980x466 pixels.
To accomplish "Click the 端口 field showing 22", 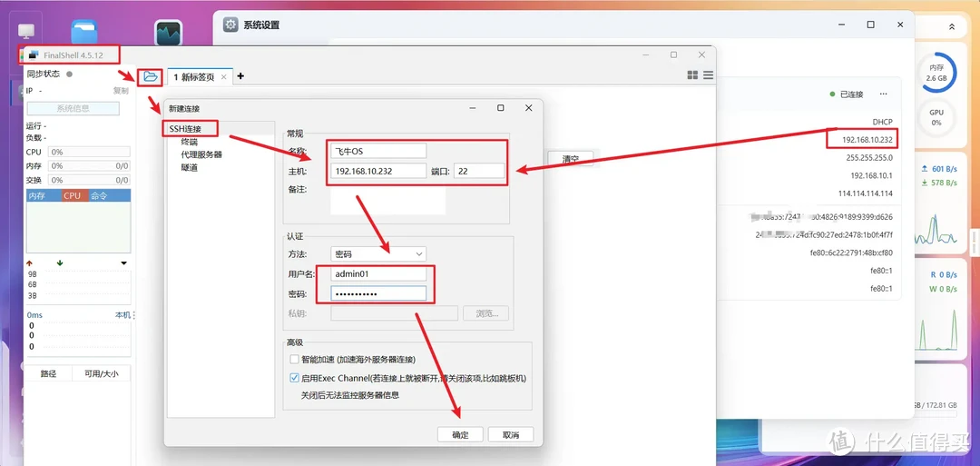I will [479, 171].
